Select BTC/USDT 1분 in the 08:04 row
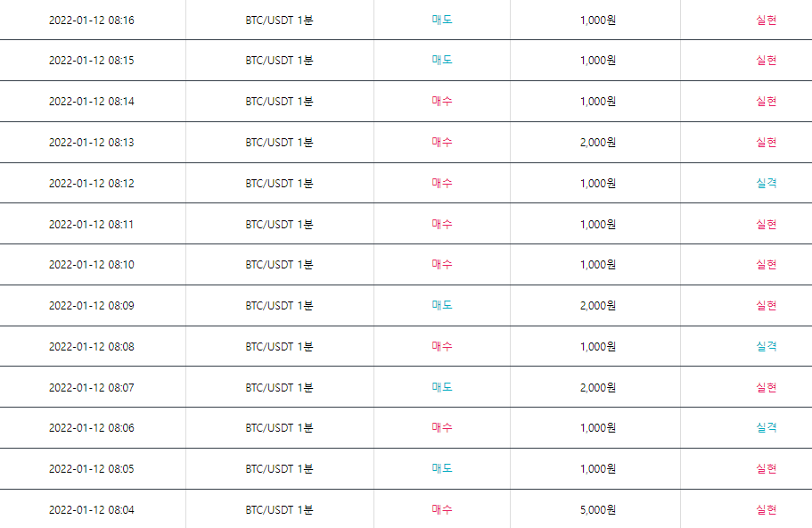 279,509
